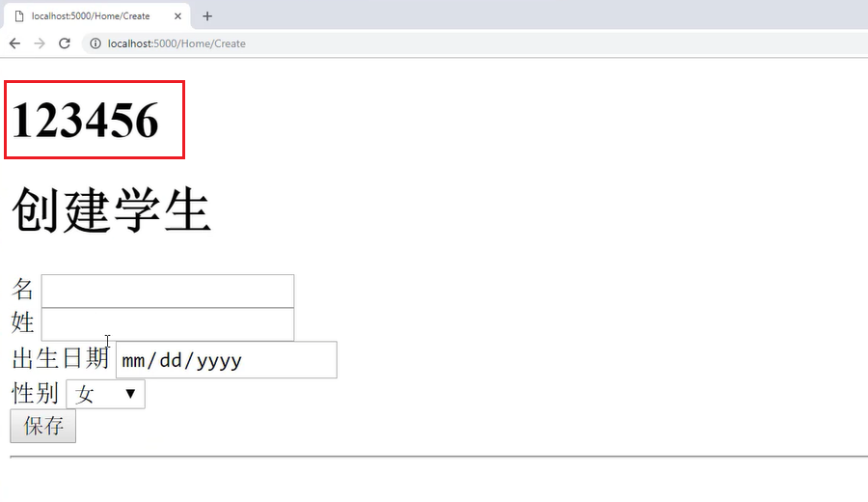Go back with the browser back arrow
Image resolution: width=868 pixels, height=502 pixels.
pyautogui.click(x=14, y=43)
